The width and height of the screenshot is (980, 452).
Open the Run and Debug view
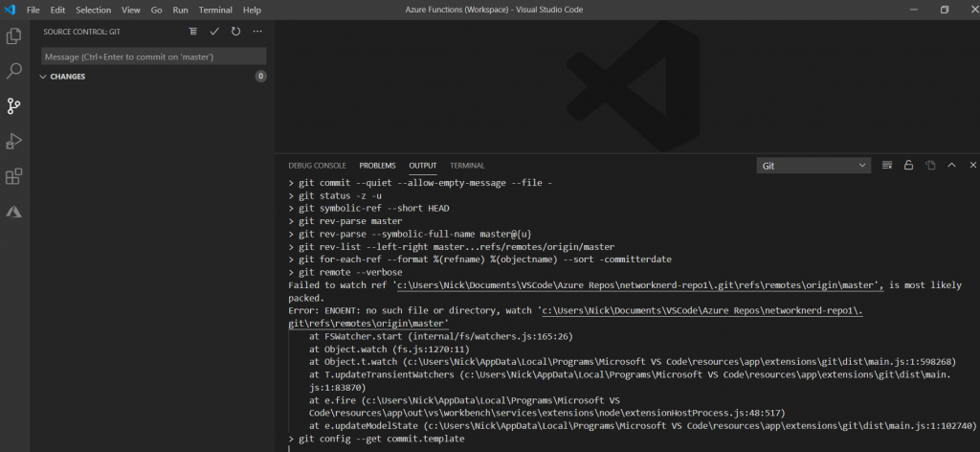pos(13,142)
